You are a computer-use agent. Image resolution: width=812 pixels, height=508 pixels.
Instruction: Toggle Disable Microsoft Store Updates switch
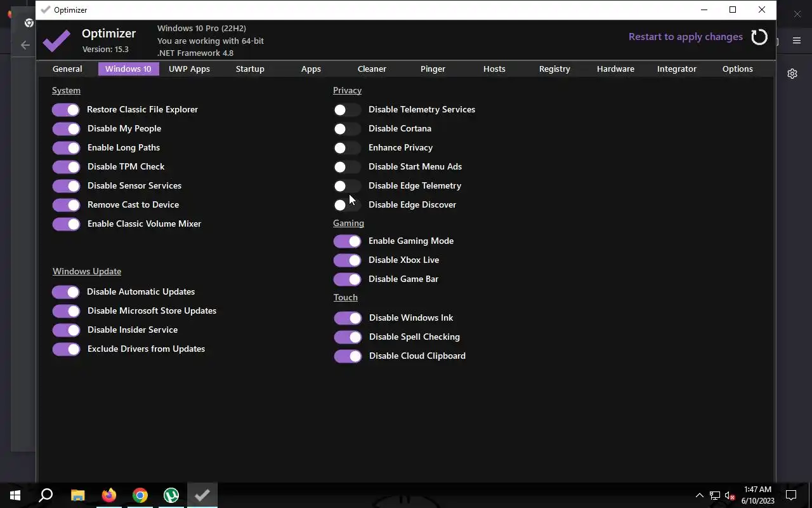66,311
